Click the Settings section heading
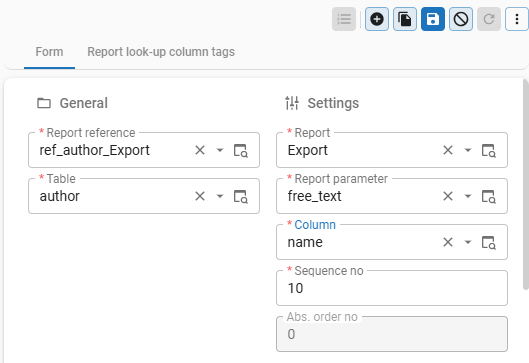Viewport: 529px width, 363px height. [x=333, y=103]
